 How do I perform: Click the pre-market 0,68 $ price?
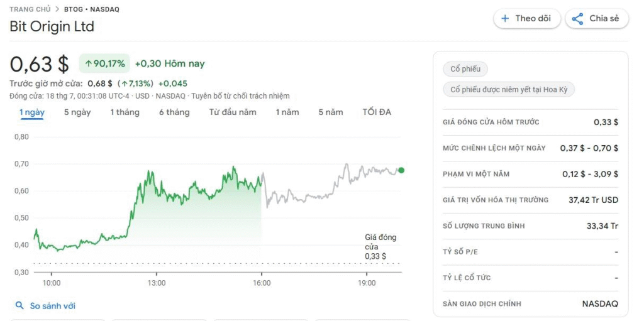100,84
